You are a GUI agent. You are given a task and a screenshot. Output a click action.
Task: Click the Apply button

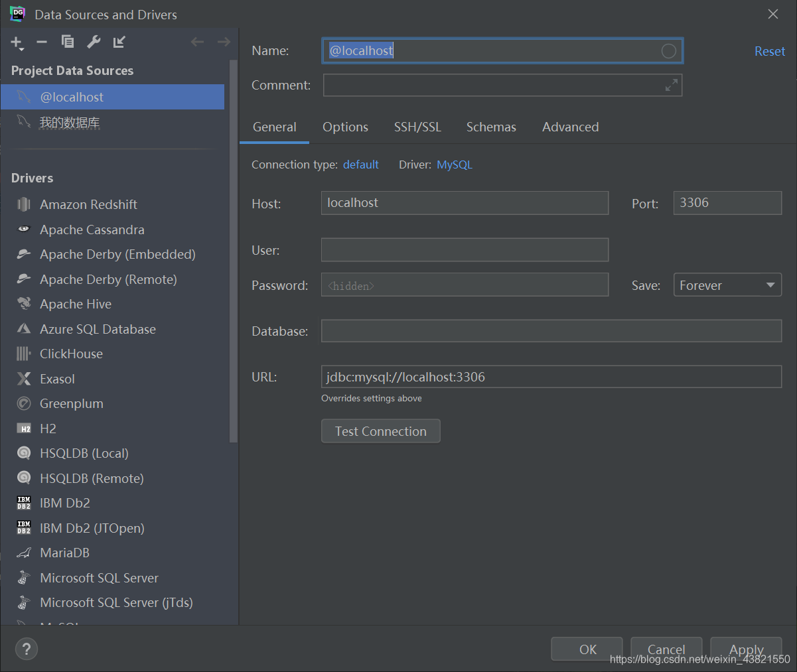(x=746, y=649)
